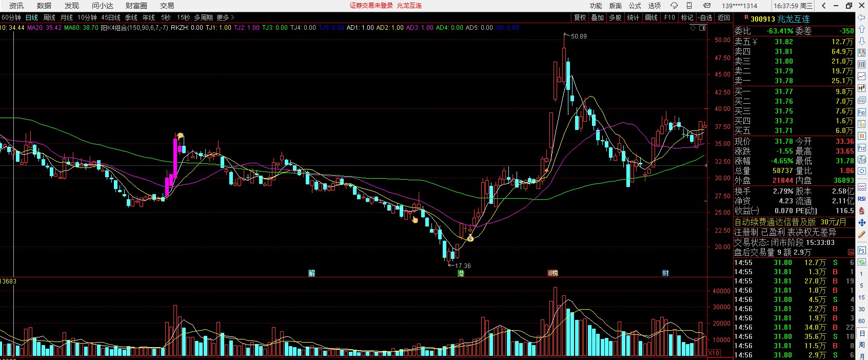Image resolution: width=868 pixels, height=360 pixels.
Task: Select the pencil drawing tool icon
Action: [862, 235]
